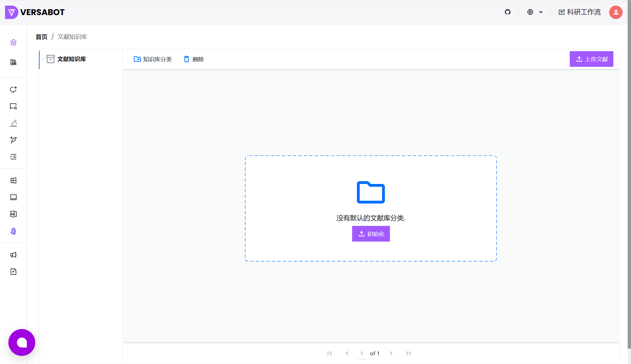The height and width of the screenshot is (364, 631).
Task: Click the 删除 toolbar button
Action: 194,59
